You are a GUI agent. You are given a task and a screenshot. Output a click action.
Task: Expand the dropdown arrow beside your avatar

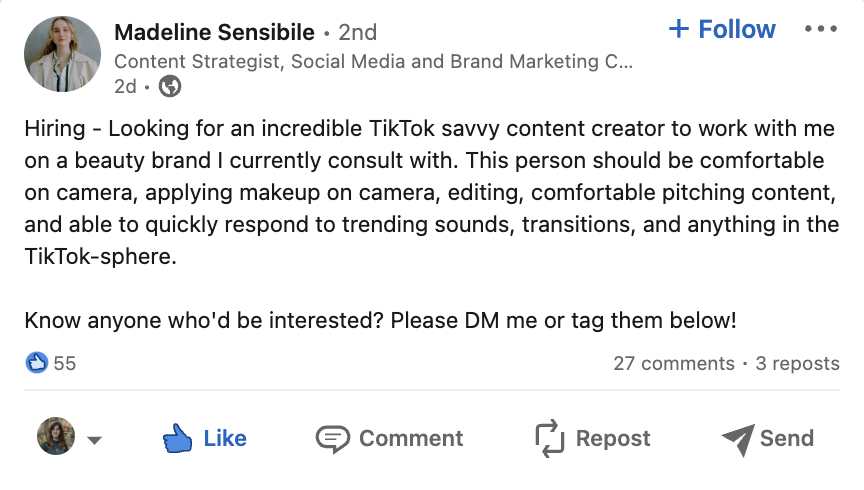point(96,440)
